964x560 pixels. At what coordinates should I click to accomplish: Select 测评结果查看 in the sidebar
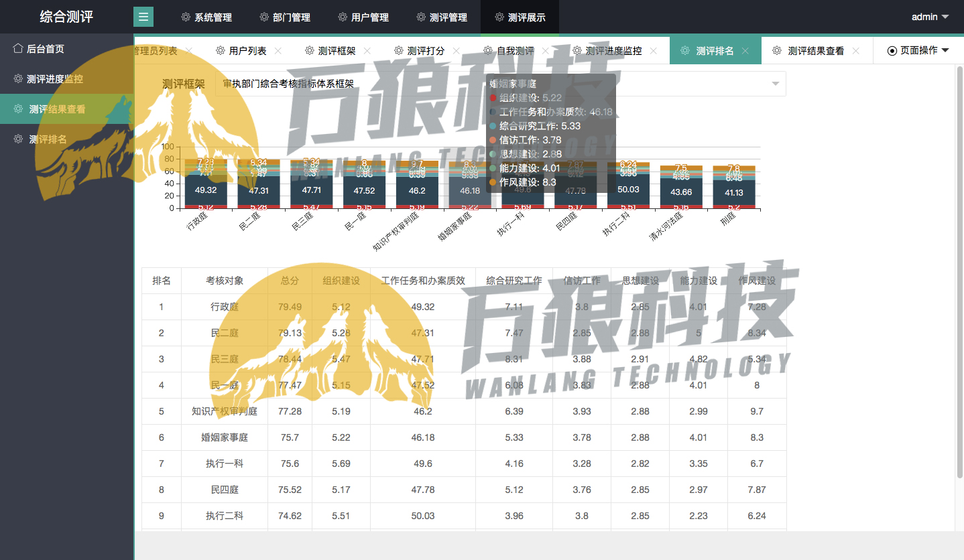pyautogui.click(x=67, y=109)
